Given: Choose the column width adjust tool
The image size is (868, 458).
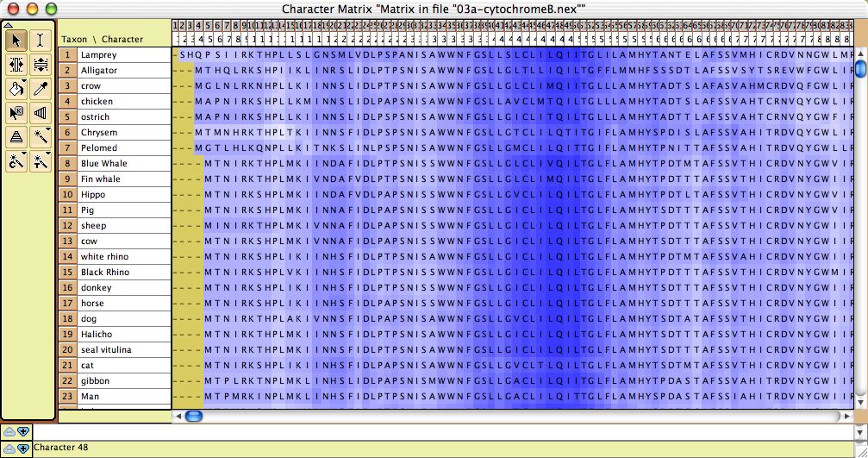Looking at the screenshot, I should click(16, 64).
